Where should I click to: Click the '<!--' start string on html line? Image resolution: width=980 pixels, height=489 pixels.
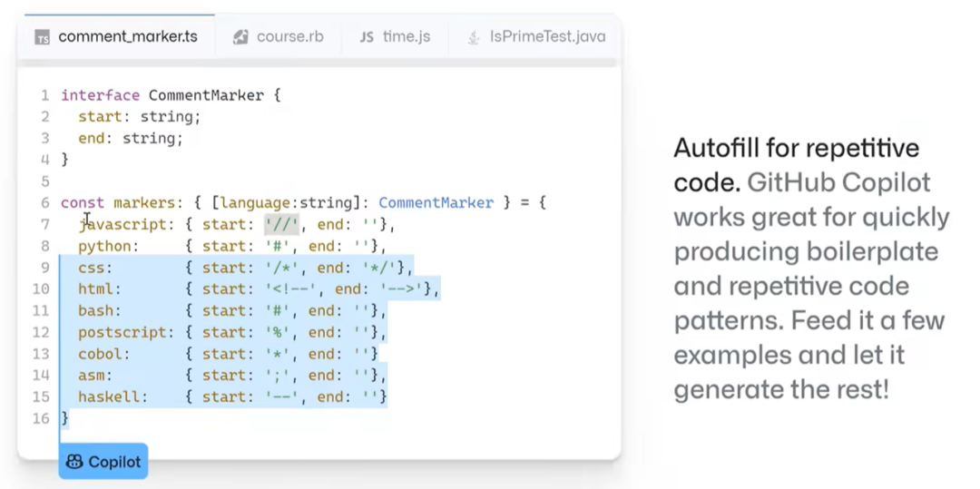click(x=290, y=289)
